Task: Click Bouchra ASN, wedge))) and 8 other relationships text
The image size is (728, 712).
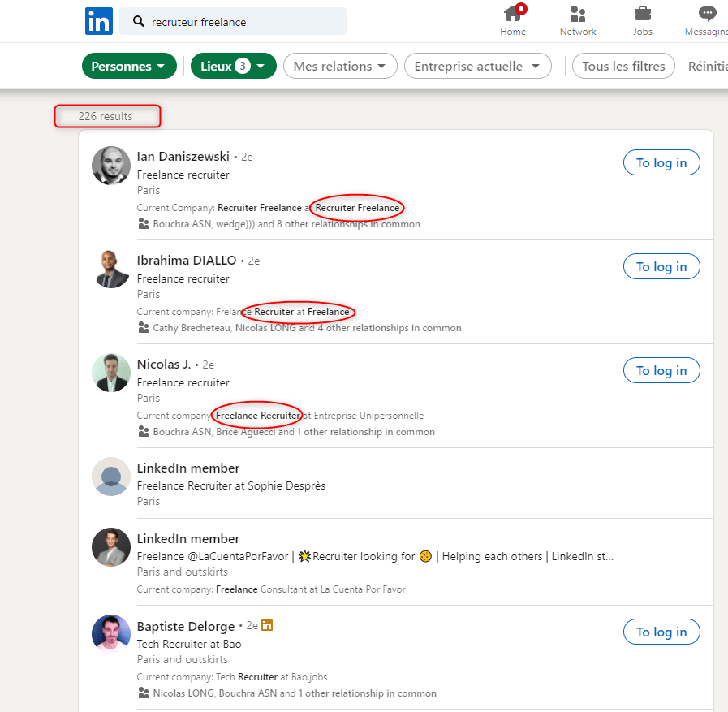Action: click(286, 224)
